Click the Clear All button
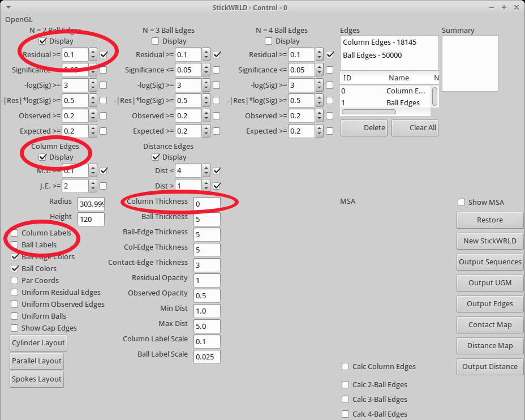The width and height of the screenshot is (525, 420). click(415, 128)
